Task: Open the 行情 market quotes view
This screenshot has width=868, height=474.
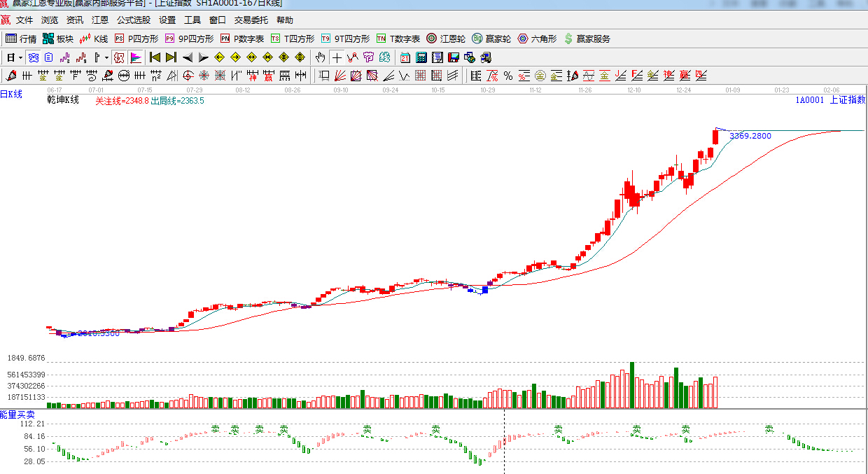Action: click(21, 39)
